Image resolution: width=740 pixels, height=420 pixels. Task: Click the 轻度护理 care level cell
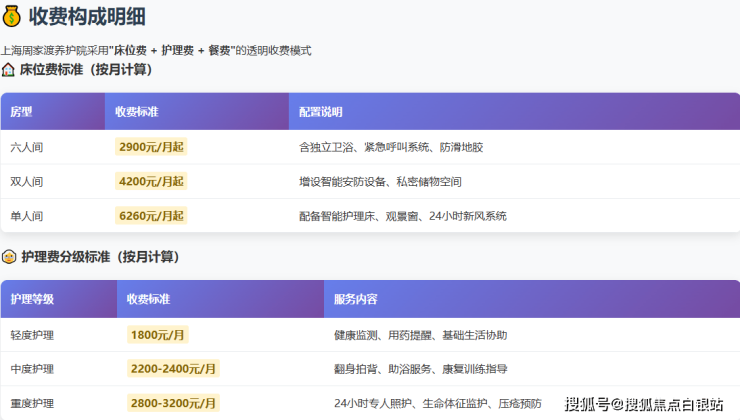tap(32, 335)
